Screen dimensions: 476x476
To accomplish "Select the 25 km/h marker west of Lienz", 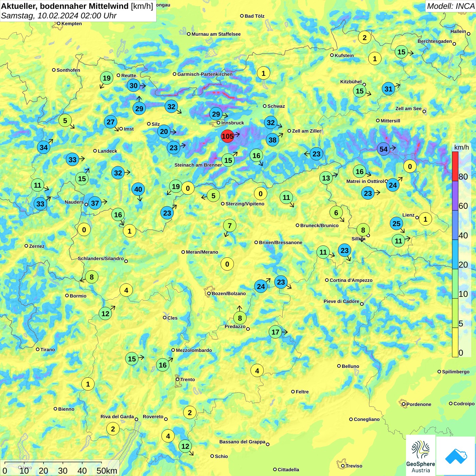I will (396, 223).
